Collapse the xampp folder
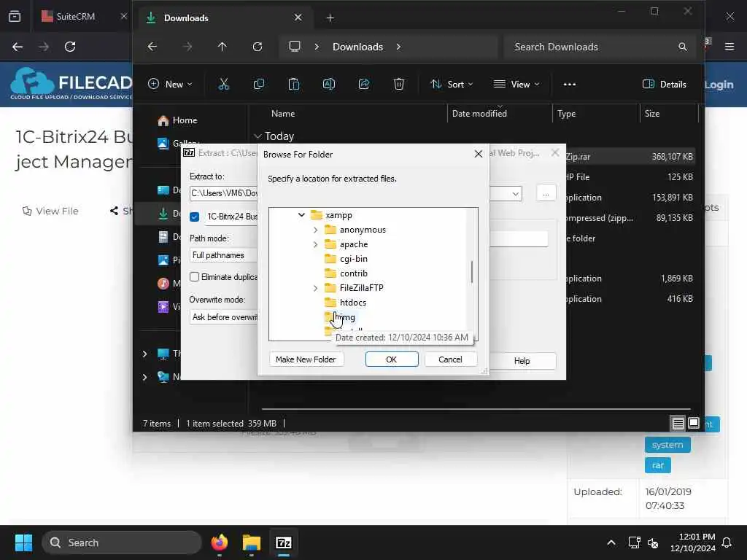The height and width of the screenshot is (560, 747). [301, 215]
